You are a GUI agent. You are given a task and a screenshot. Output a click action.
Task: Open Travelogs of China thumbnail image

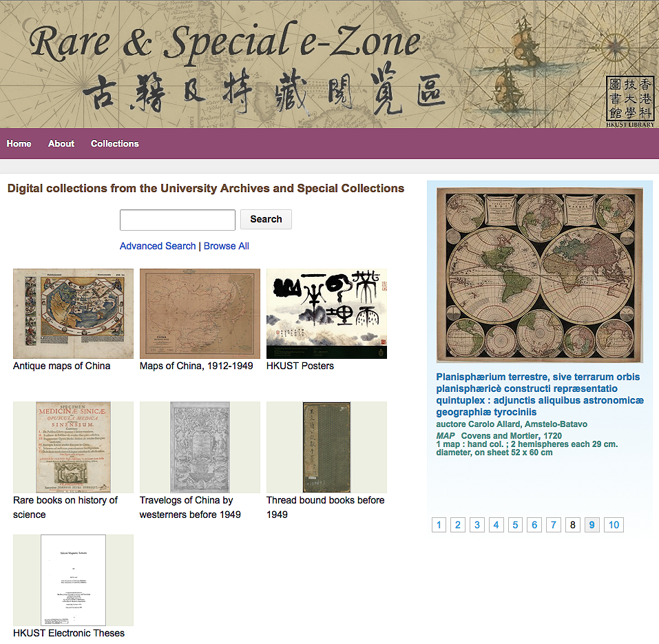tap(200, 447)
